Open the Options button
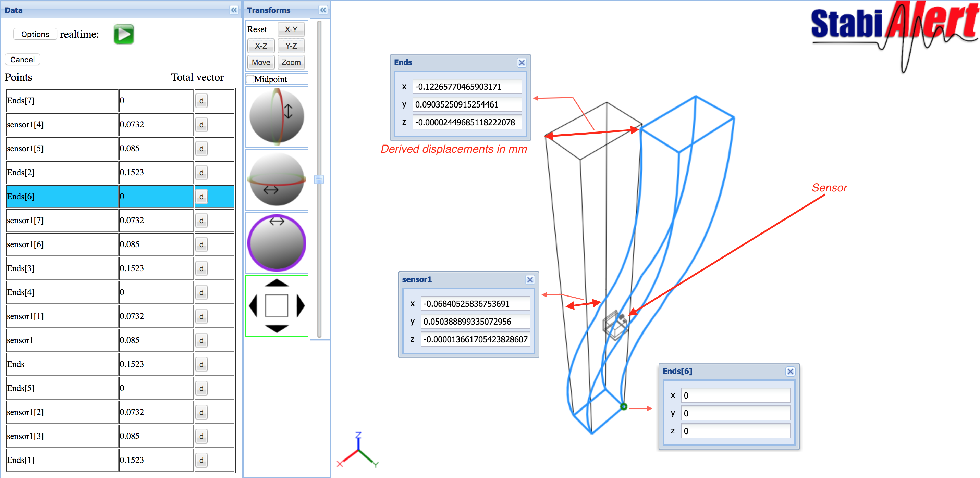 35,34
